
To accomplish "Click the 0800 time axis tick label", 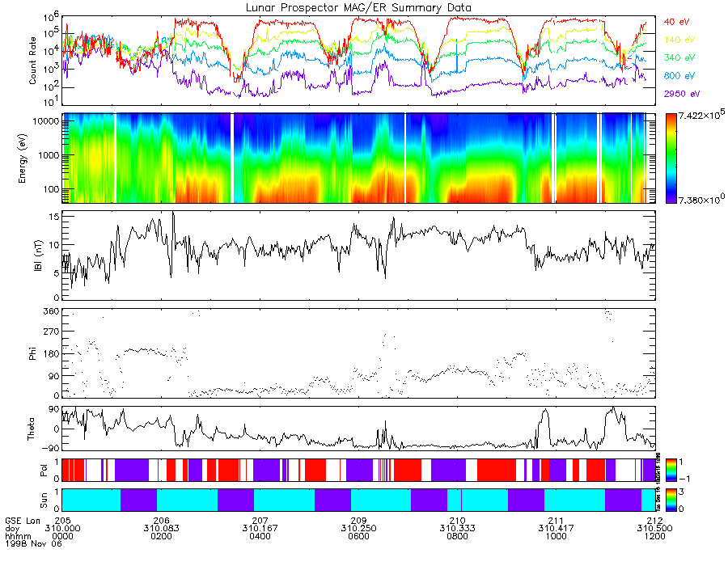I will pos(457,536).
